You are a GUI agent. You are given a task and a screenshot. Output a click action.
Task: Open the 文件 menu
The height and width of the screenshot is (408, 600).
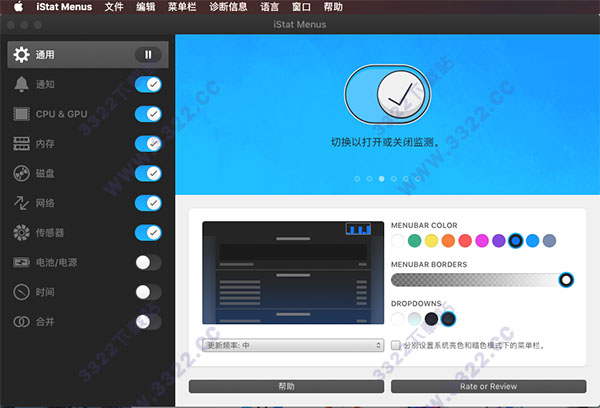[114, 7]
